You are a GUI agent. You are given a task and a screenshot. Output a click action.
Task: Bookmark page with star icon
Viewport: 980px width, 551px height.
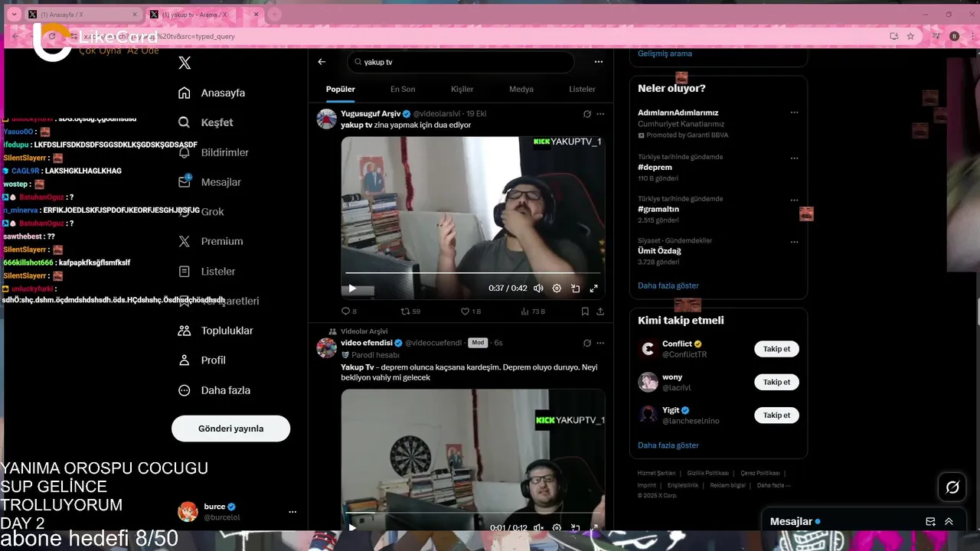click(910, 36)
